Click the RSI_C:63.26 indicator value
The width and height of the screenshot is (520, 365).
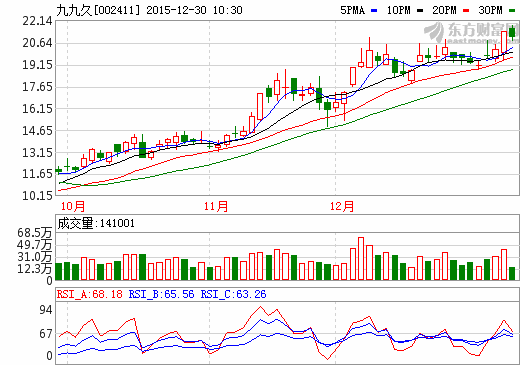click(x=233, y=294)
